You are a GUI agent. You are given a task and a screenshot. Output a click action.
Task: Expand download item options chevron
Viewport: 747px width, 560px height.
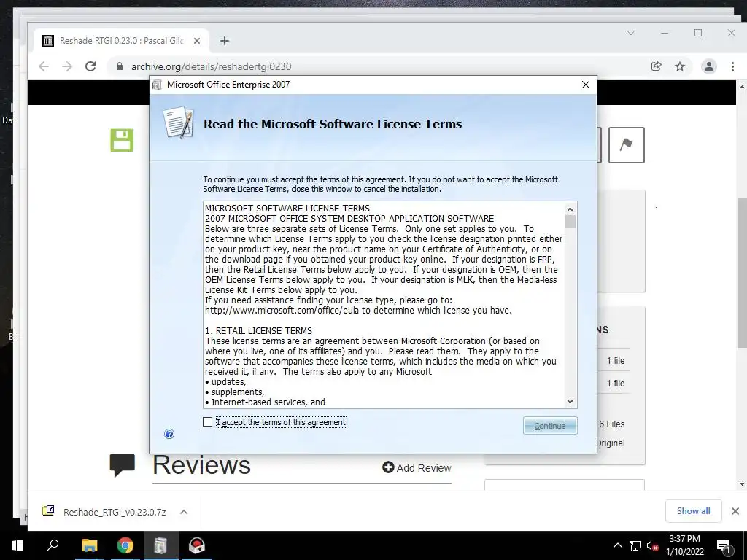[184, 512]
